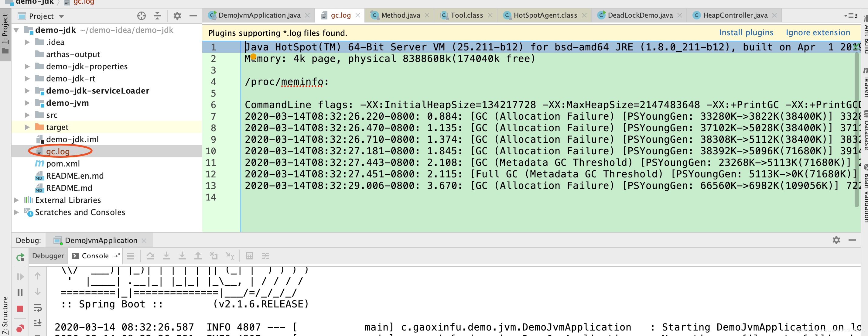Viewport: 868px width, 336px height.
Task: Expand target folder
Action: coord(27,127)
